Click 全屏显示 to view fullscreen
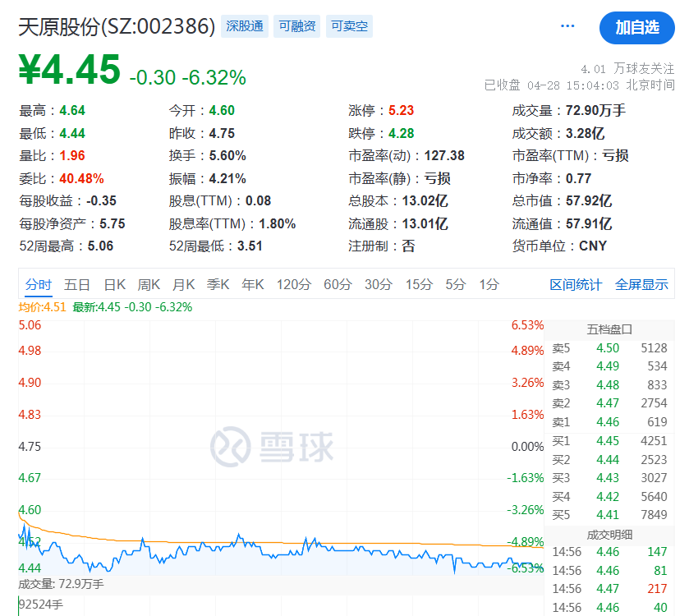Screen dimensions: 689x616 [x=641, y=285]
